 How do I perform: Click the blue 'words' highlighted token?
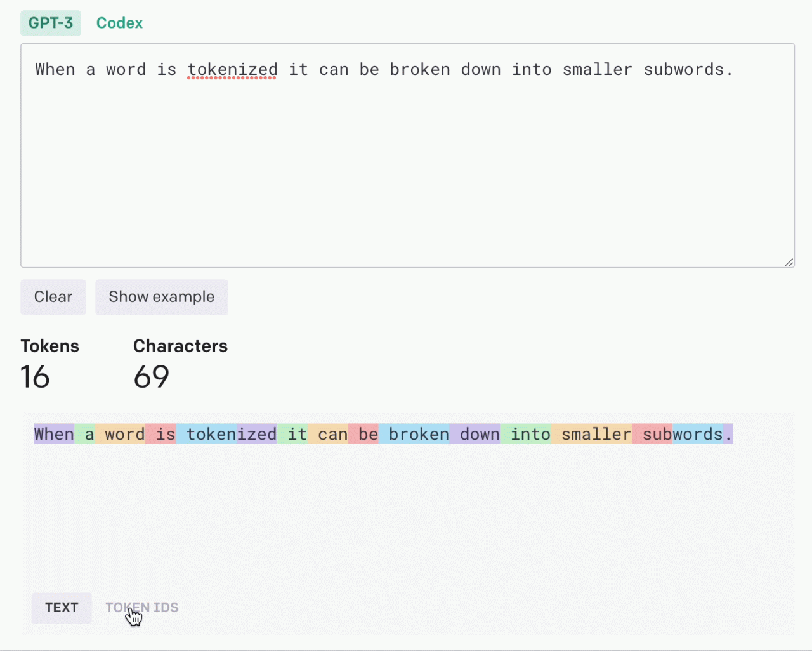[698, 434]
